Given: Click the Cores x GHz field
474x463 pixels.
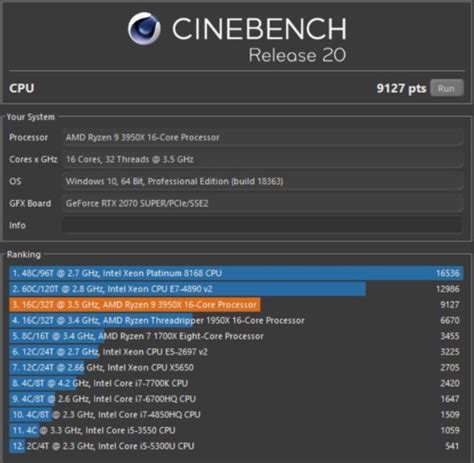Looking at the screenshot, I should point(262,159).
